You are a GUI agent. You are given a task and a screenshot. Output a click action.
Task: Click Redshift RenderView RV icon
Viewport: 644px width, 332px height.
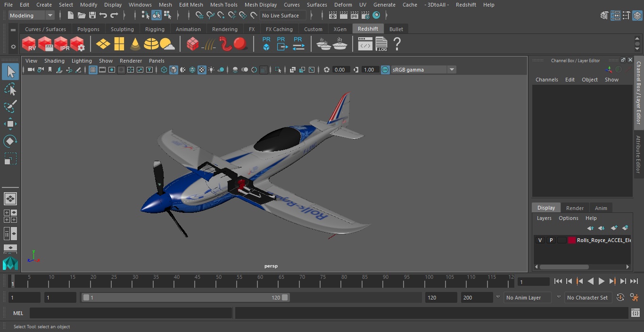pos(29,44)
